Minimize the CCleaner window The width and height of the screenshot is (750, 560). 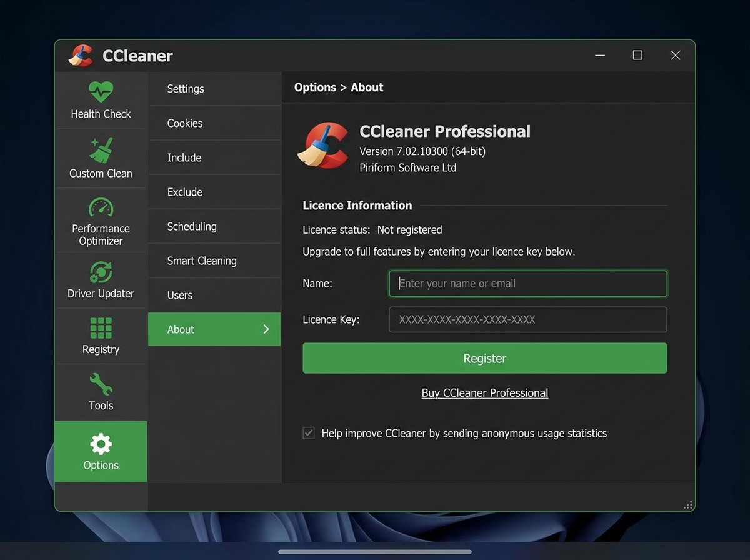coord(600,56)
